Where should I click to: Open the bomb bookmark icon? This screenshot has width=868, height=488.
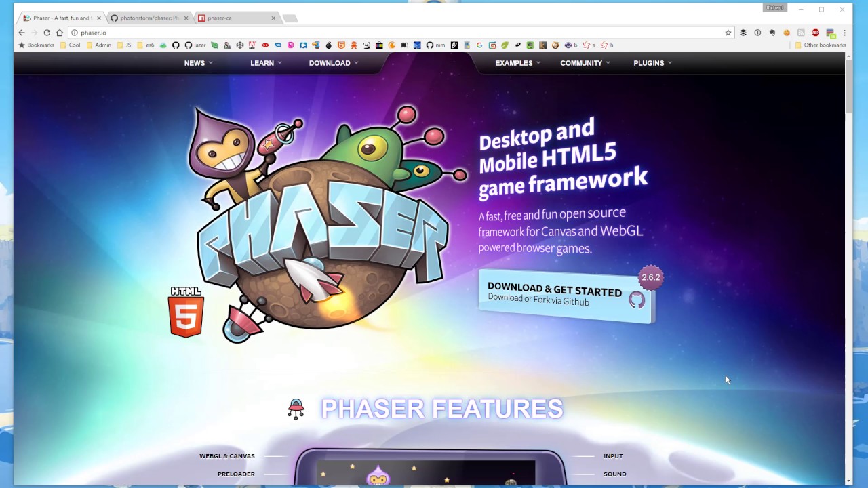tap(329, 45)
